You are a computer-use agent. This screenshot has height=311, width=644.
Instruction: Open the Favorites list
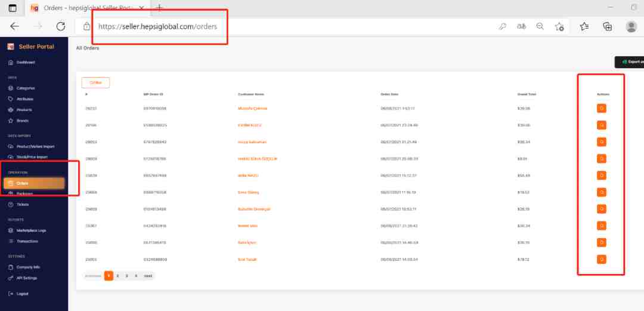(x=584, y=26)
